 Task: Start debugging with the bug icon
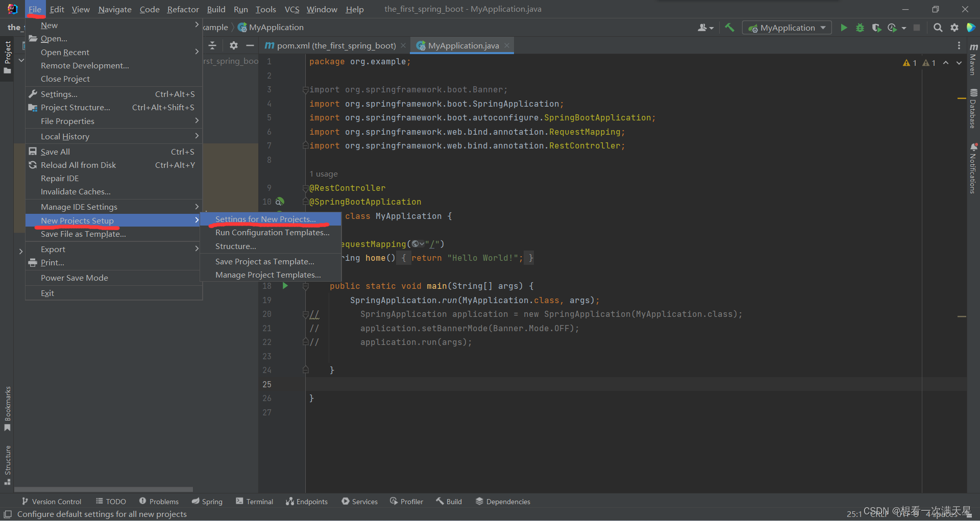pos(860,28)
